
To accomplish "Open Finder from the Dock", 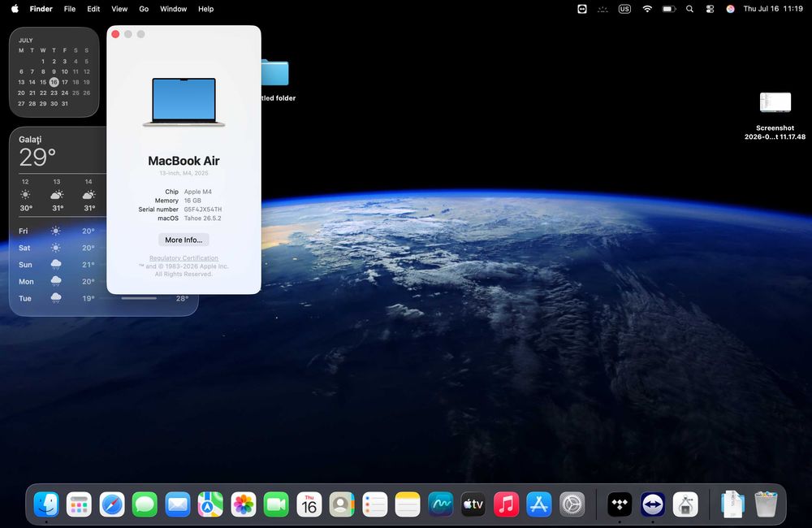I will 46,504.
